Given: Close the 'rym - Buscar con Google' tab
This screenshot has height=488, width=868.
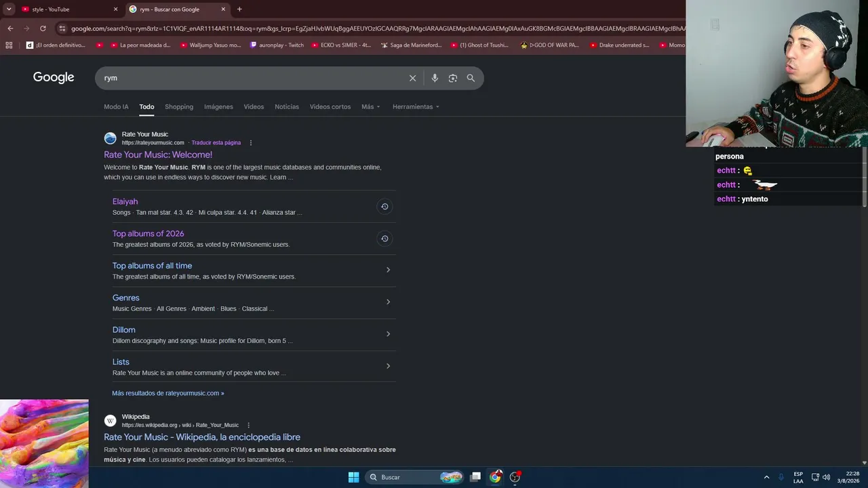Looking at the screenshot, I should click(x=223, y=9).
